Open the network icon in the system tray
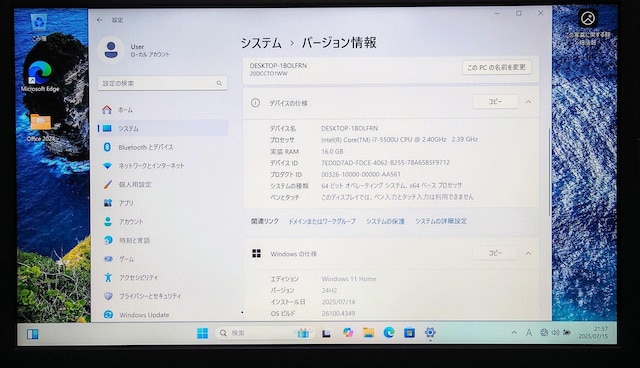Screen dimensions: 640x368 [x=544, y=333]
